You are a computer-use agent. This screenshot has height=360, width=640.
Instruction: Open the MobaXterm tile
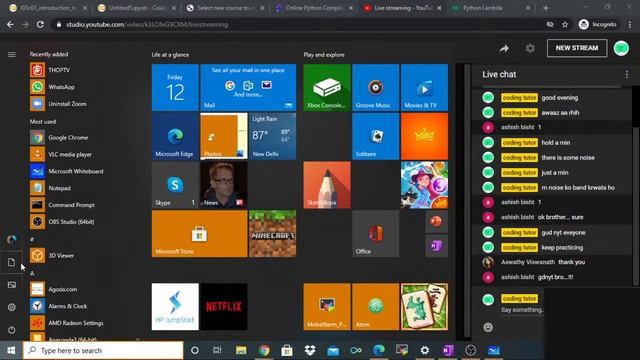point(327,307)
